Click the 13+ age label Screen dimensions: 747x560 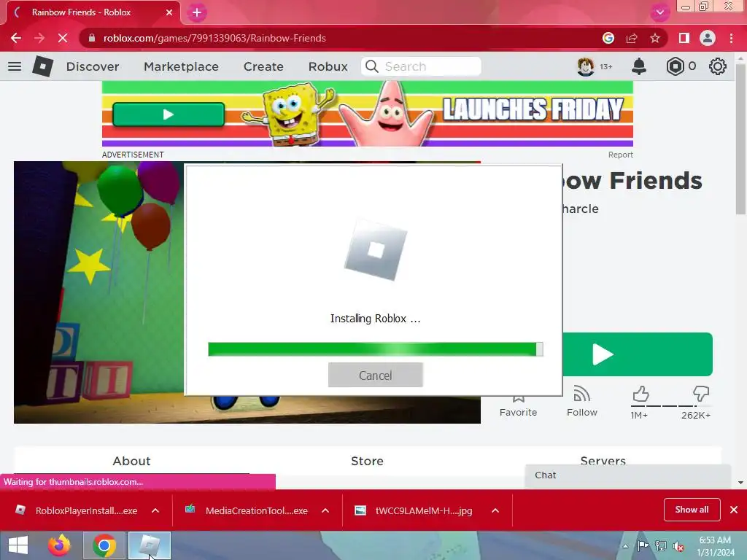tap(606, 66)
